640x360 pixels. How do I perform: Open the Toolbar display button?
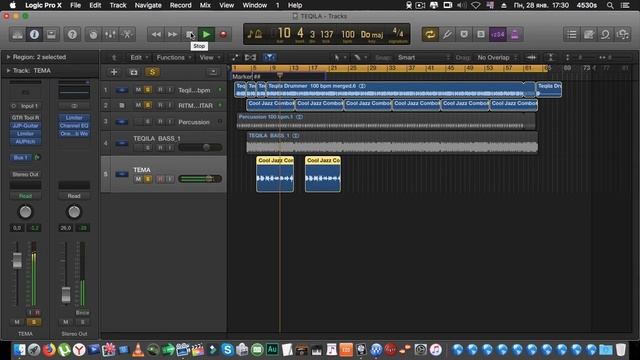51,35
